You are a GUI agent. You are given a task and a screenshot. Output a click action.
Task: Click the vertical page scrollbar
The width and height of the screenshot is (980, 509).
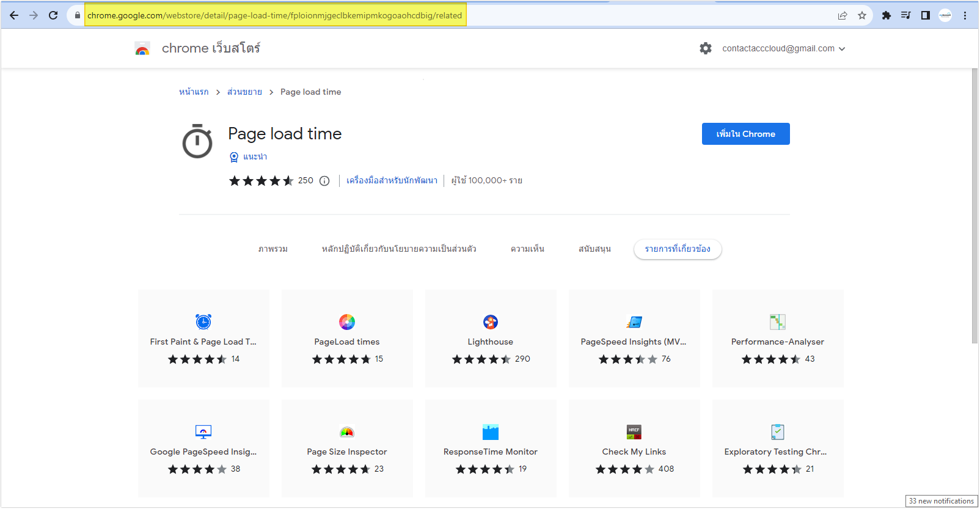click(975, 206)
